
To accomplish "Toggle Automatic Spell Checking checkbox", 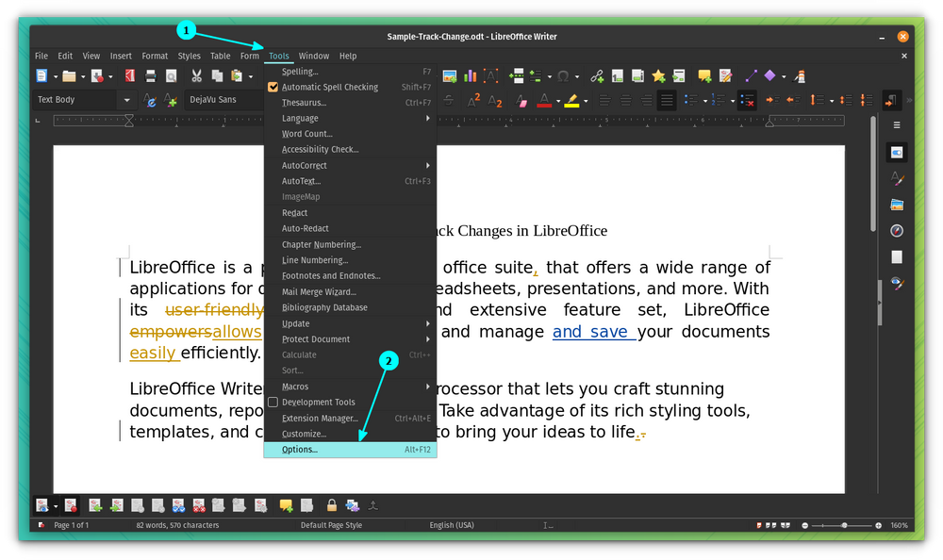I will [273, 88].
